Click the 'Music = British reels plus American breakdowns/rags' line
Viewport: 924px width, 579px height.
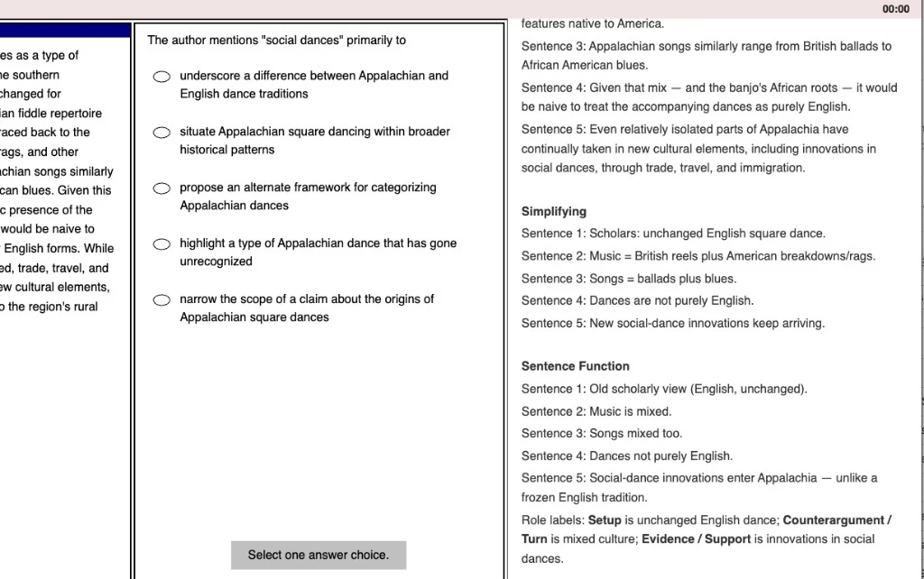pos(698,256)
